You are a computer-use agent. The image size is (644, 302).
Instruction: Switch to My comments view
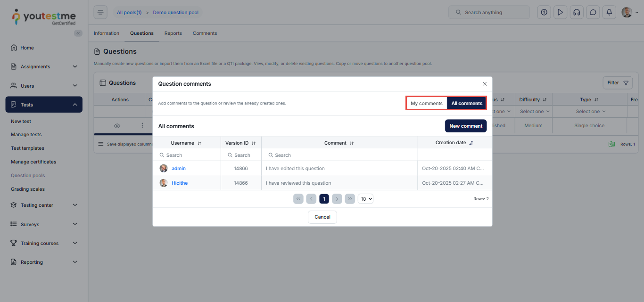[426, 103]
